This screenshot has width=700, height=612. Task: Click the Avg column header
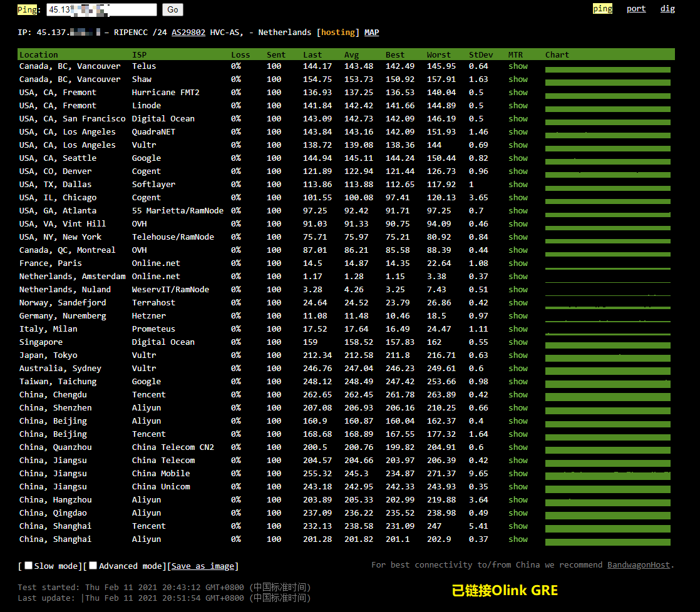tap(351, 54)
